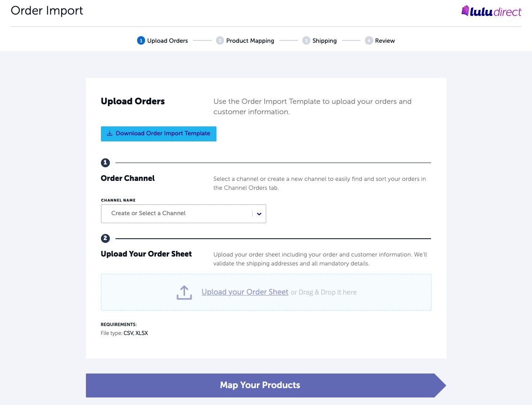Click the download icon on the template button
This screenshot has width=532, height=405.
pyautogui.click(x=109, y=134)
